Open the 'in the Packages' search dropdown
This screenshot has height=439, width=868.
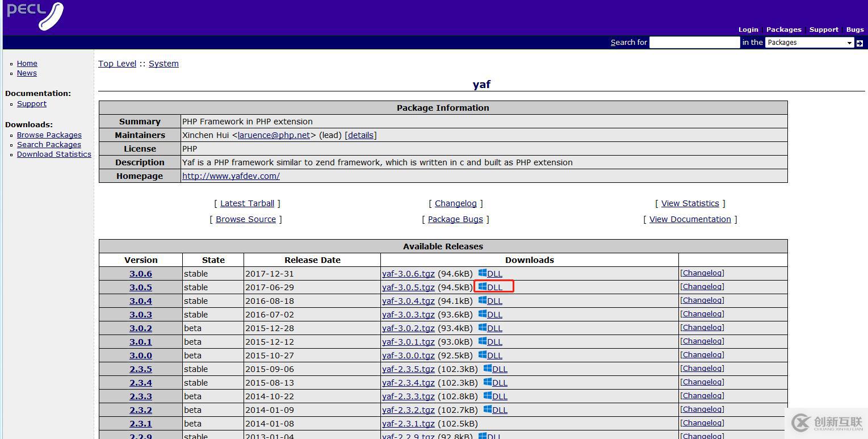[x=810, y=43]
